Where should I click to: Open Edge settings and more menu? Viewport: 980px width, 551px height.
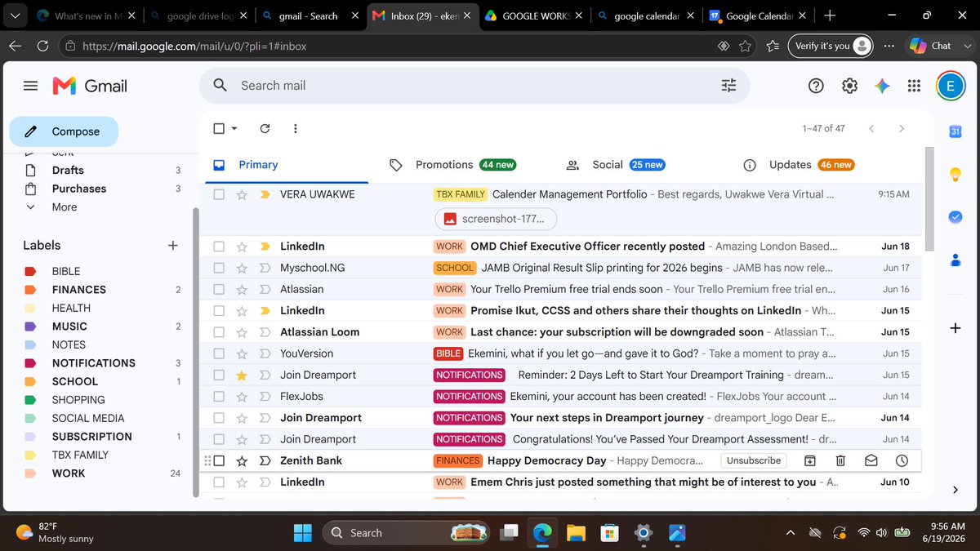889,46
